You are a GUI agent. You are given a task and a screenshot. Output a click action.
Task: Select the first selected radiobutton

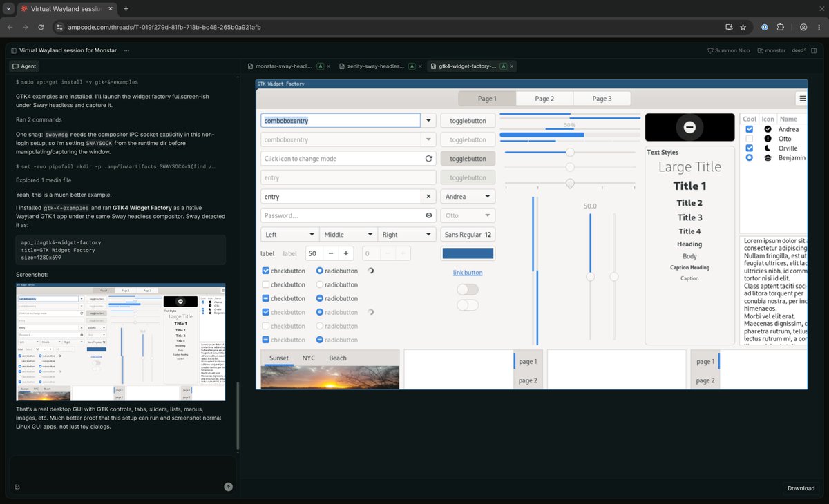[x=319, y=271]
